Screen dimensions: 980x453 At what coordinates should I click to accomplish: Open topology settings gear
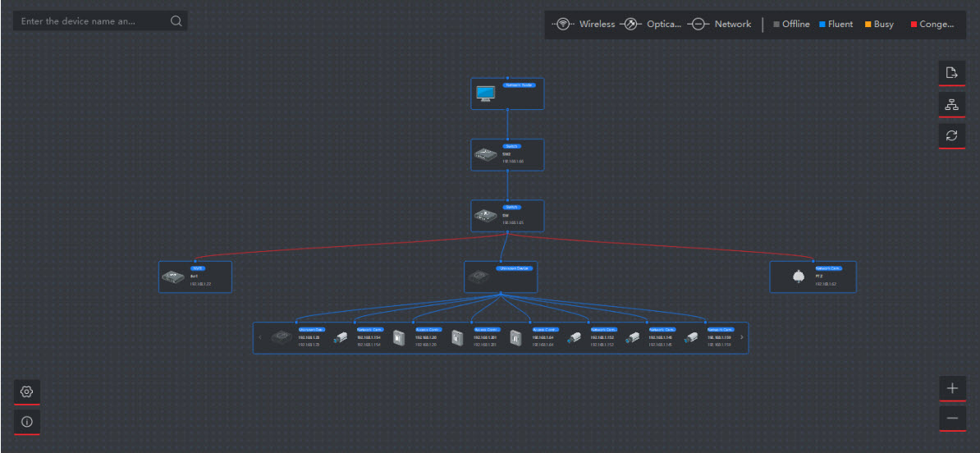pos(27,392)
